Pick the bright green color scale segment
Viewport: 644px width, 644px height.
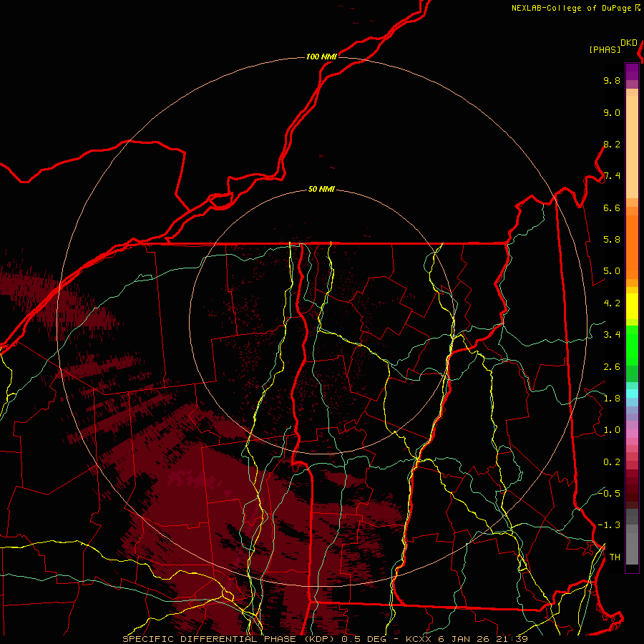tap(632, 346)
